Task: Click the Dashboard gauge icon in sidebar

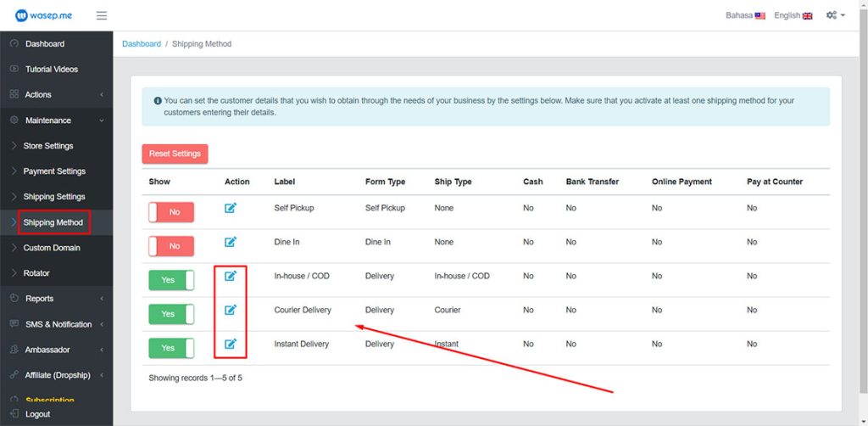Action: point(14,43)
